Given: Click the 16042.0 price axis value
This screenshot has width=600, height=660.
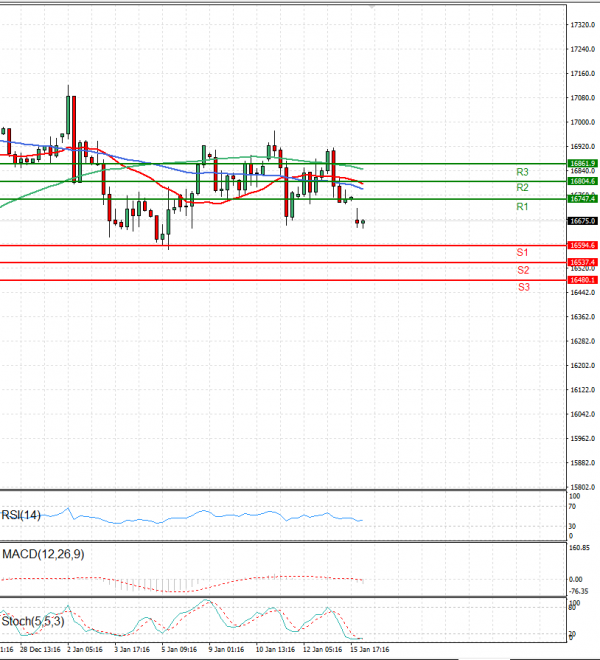Looking at the screenshot, I should (x=583, y=414).
